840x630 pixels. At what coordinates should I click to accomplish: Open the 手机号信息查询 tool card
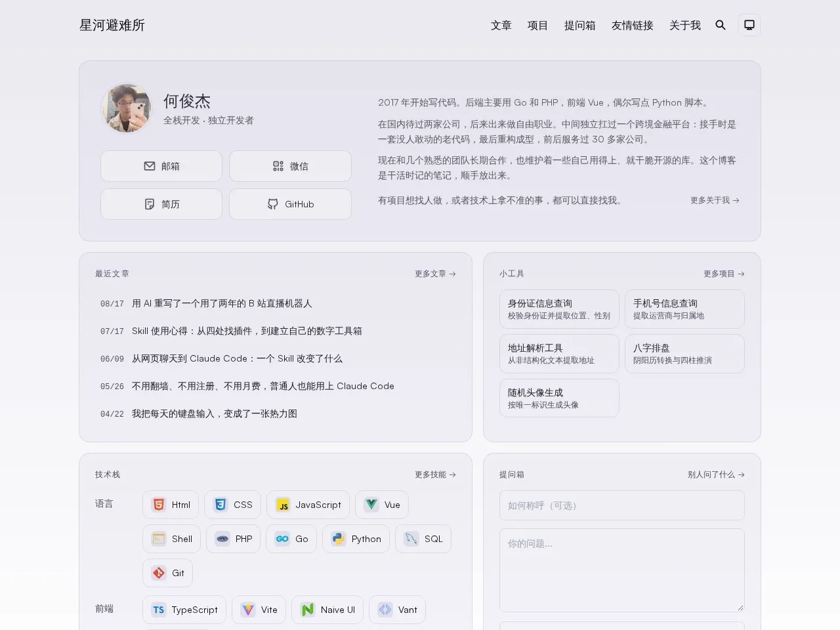684,309
